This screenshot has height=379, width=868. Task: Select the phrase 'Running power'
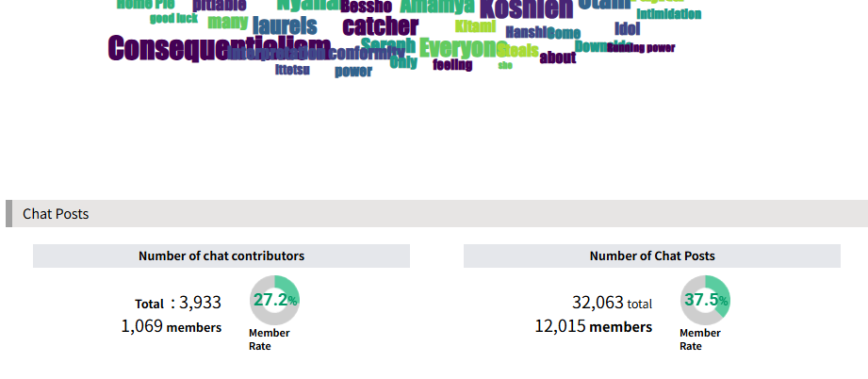tap(641, 48)
